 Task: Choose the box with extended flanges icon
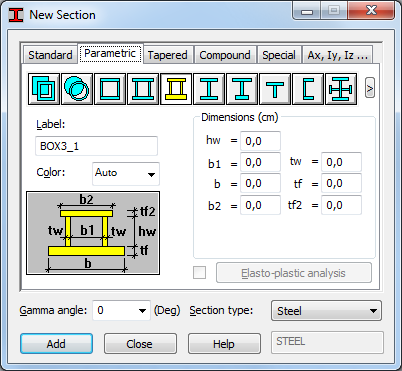[x=143, y=89]
